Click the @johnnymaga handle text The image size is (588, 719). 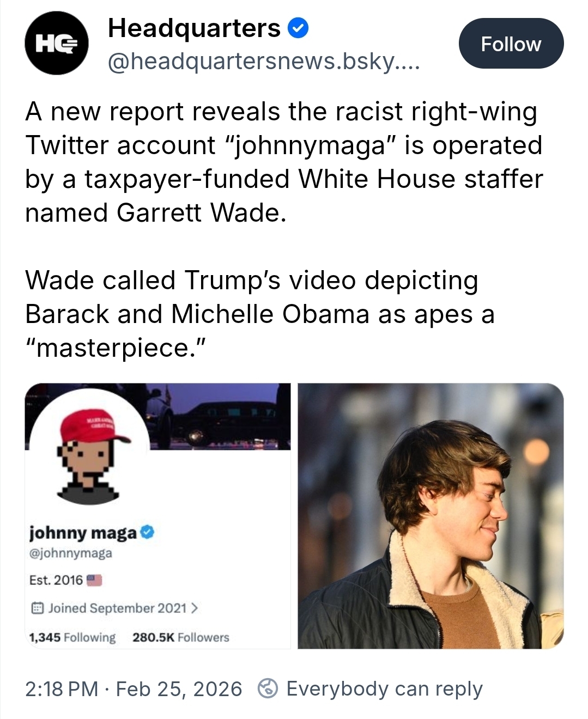(70, 553)
